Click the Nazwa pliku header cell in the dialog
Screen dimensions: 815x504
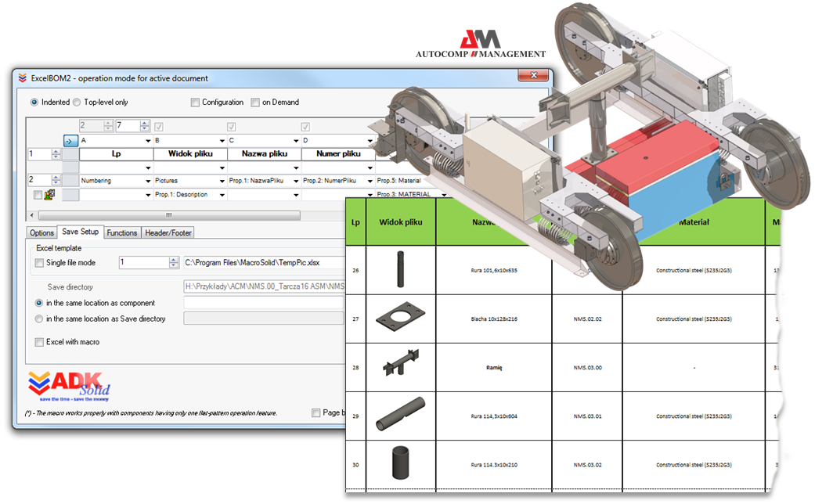pyautogui.click(x=264, y=154)
